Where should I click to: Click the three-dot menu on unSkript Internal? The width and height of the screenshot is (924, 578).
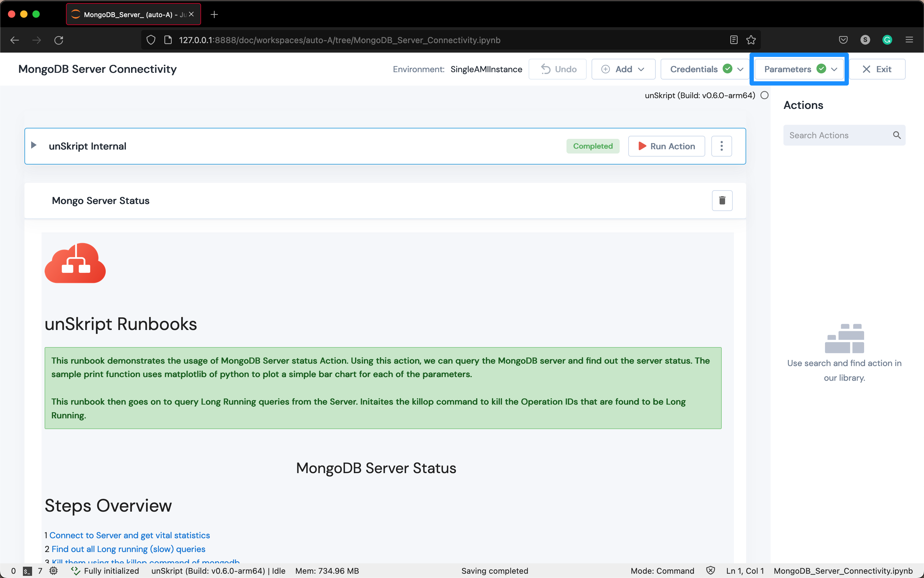pyautogui.click(x=721, y=146)
